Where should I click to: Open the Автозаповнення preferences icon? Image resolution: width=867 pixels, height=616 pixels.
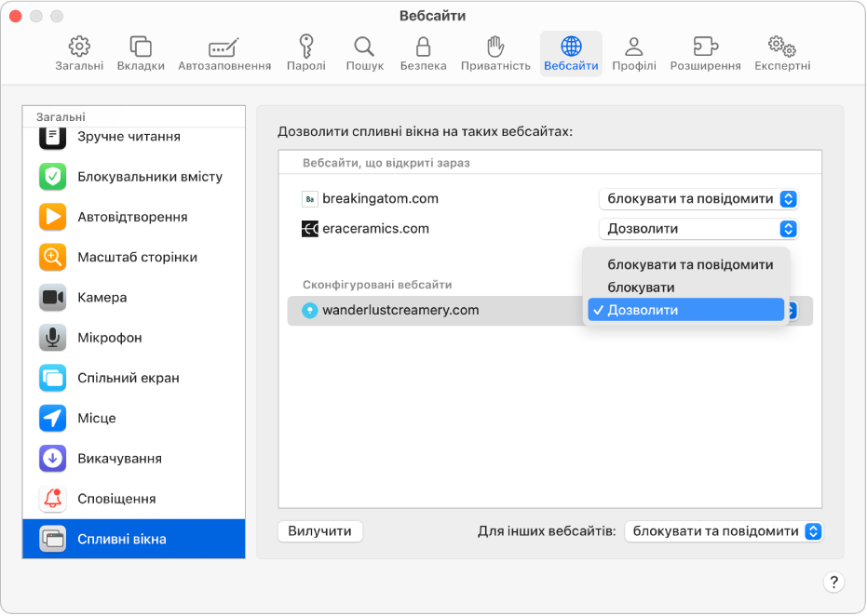pos(224,47)
